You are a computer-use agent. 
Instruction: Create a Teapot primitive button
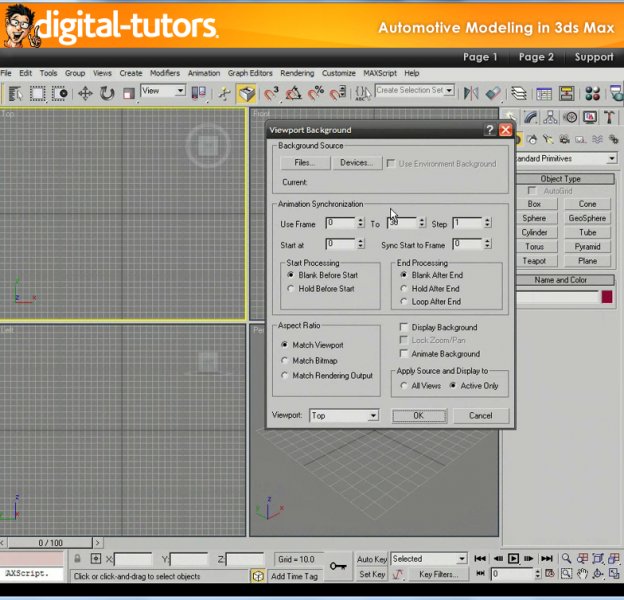pos(534,261)
